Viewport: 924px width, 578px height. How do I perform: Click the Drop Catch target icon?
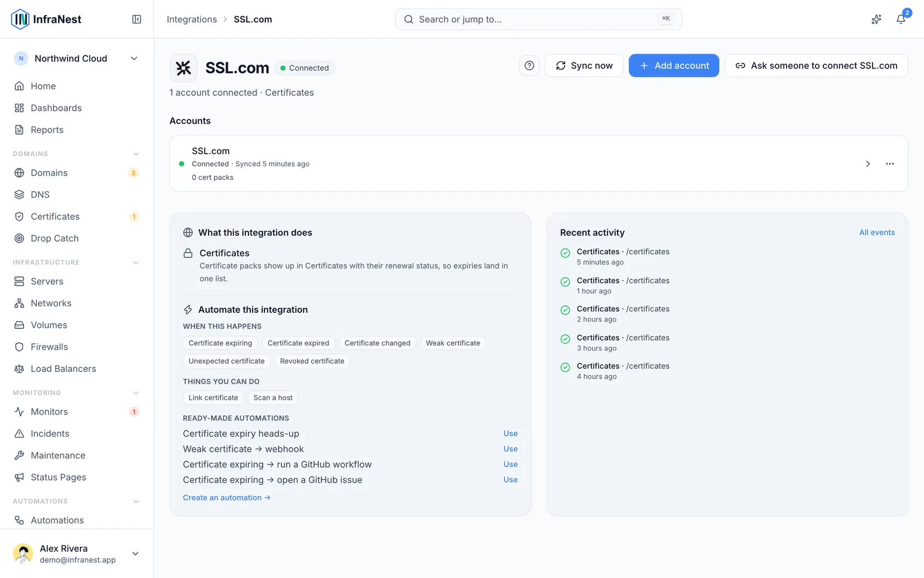coord(19,238)
